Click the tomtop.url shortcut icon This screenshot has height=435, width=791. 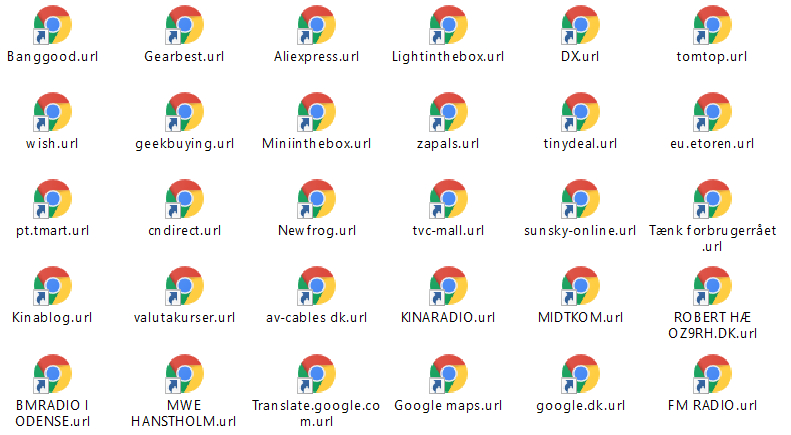coord(712,25)
